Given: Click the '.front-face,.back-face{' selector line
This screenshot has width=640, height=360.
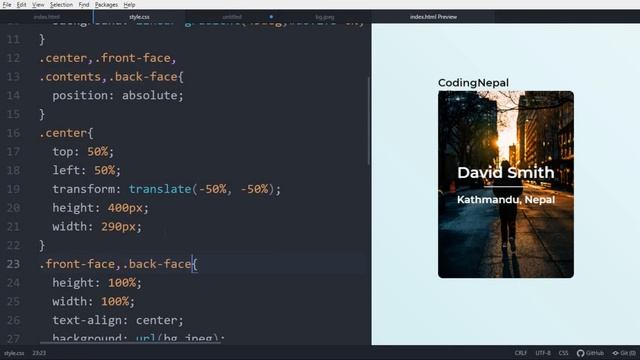Looking at the screenshot, I should [x=118, y=264].
